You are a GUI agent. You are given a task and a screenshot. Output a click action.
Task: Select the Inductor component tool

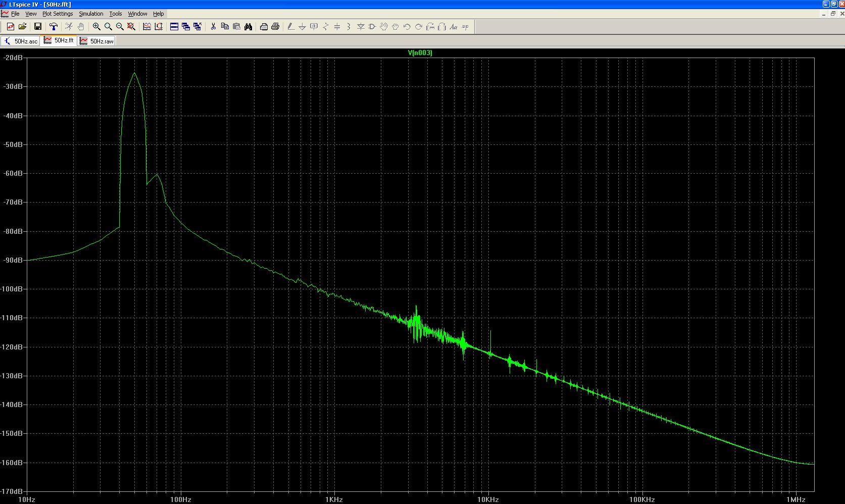349,27
